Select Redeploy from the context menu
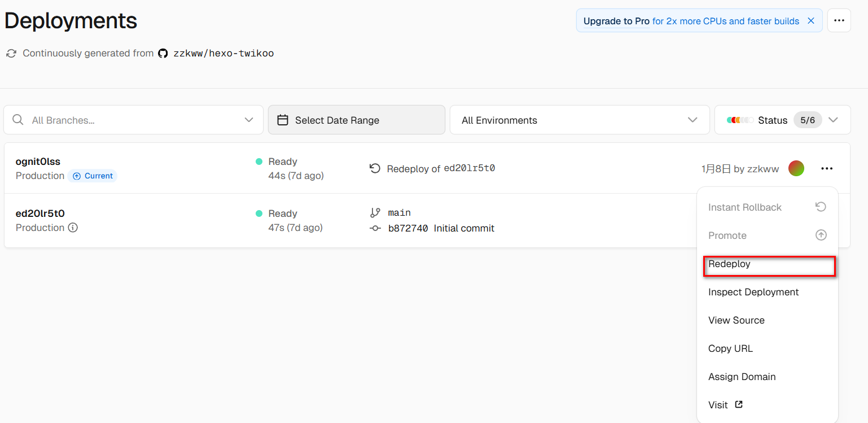The height and width of the screenshot is (423, 868). coord(729,264)
